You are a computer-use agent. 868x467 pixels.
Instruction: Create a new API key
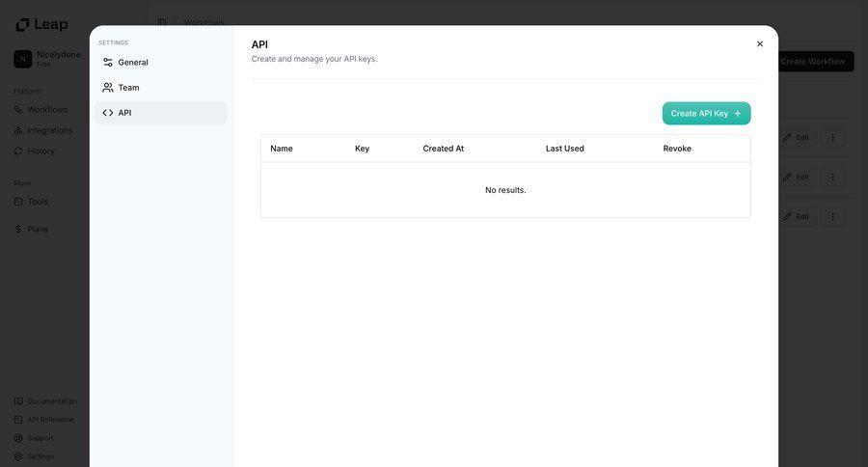click(706, 113)
